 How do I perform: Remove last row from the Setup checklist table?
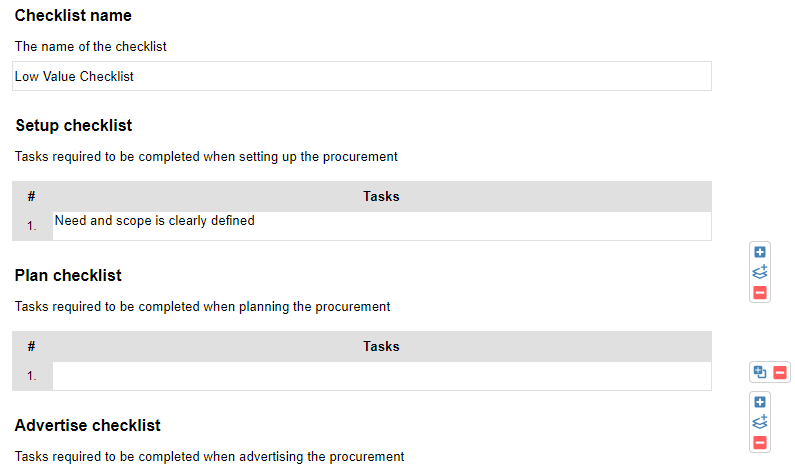click(x=760, y=293)
